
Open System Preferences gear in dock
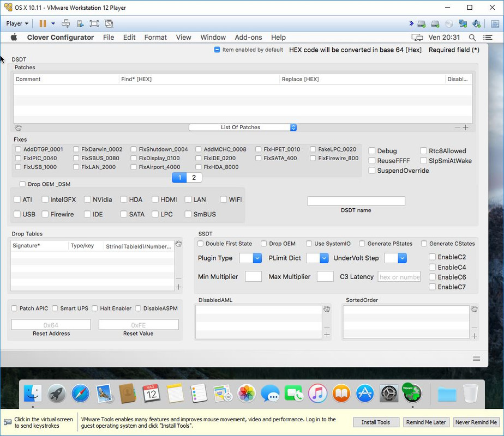click(388, 393)
